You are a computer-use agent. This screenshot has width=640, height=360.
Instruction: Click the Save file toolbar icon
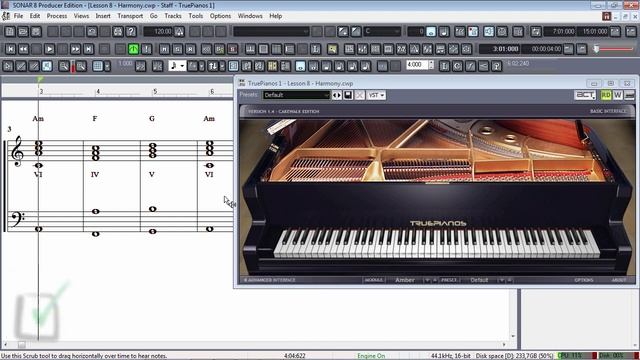(x=36, y=31)
